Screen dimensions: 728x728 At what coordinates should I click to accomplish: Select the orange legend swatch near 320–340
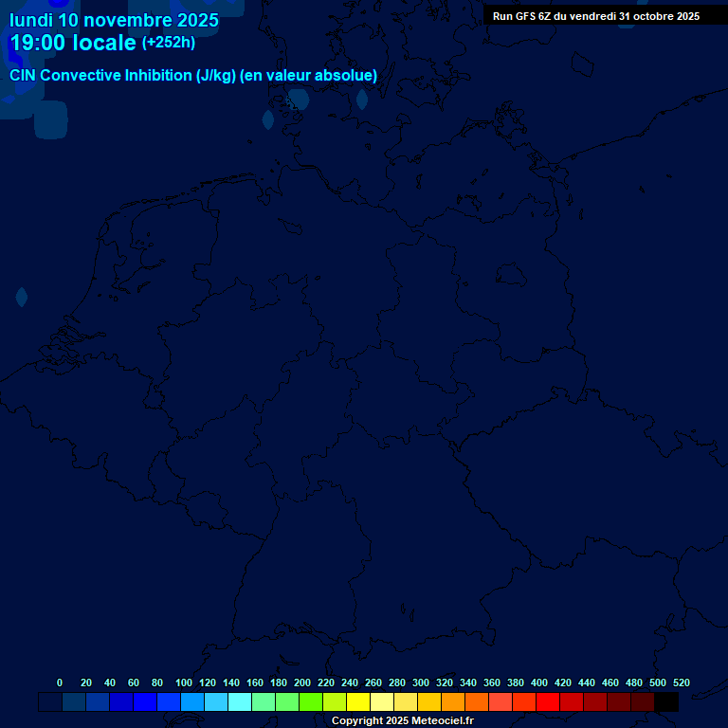(453, 702)
